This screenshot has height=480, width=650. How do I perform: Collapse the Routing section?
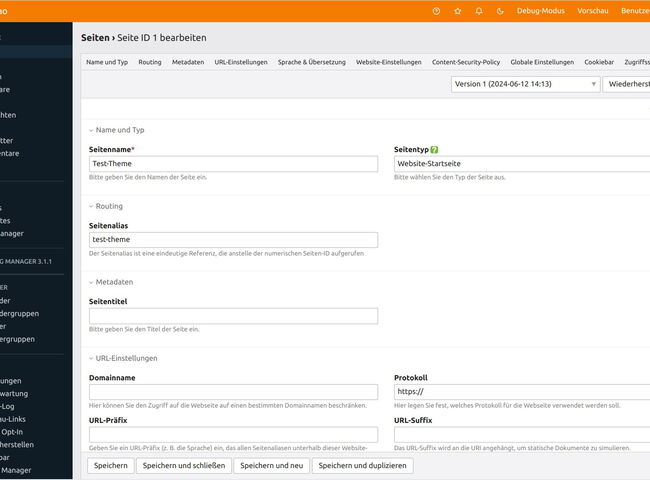92,206
